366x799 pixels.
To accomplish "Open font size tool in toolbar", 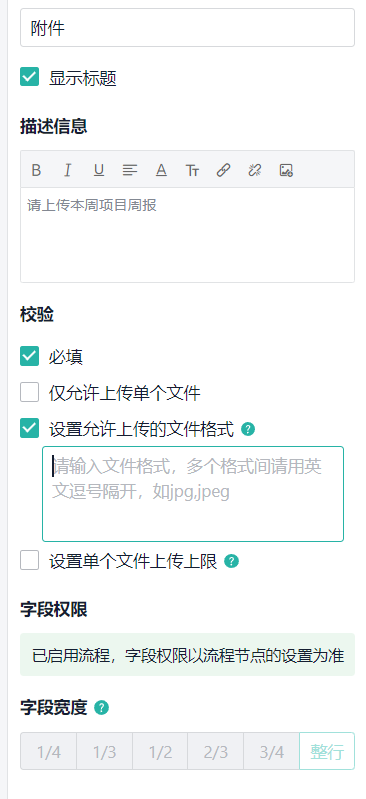I will (192, 170).
